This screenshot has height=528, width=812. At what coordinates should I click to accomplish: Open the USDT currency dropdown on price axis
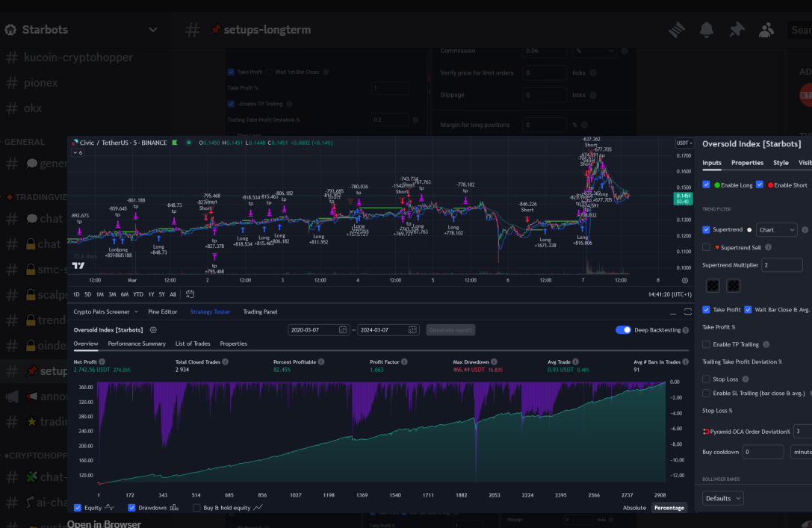click(x=684, y=143)
